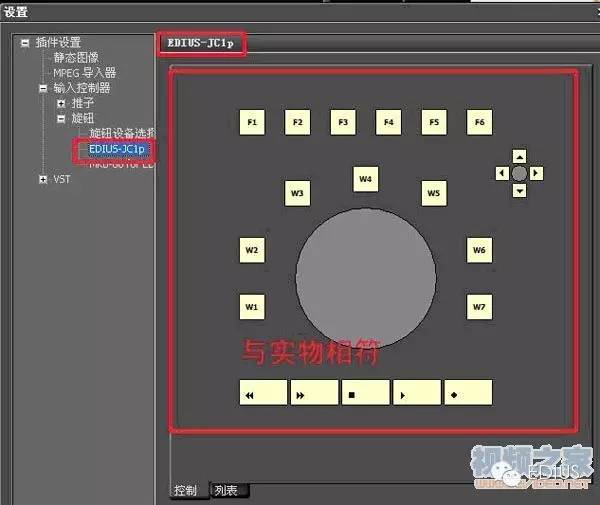Select 推子 tree item
This screenshot has width=600, height=505.
83,103
